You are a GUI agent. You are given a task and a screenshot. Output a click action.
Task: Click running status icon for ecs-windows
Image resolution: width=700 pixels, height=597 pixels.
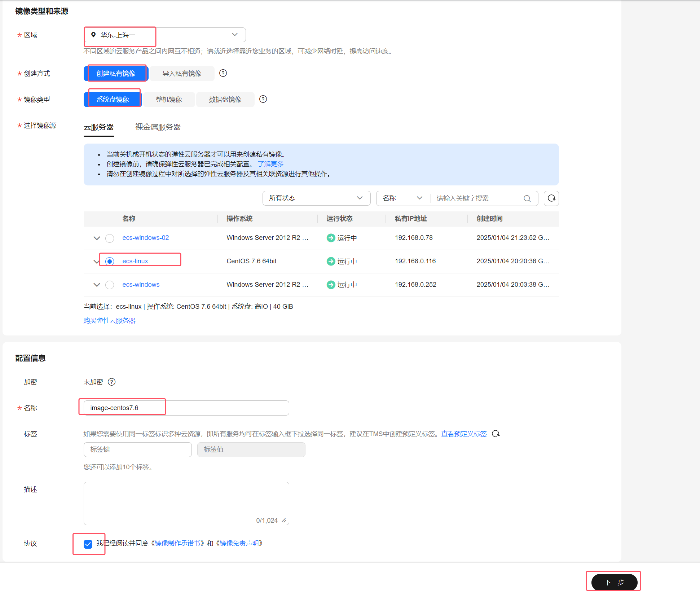331,285
